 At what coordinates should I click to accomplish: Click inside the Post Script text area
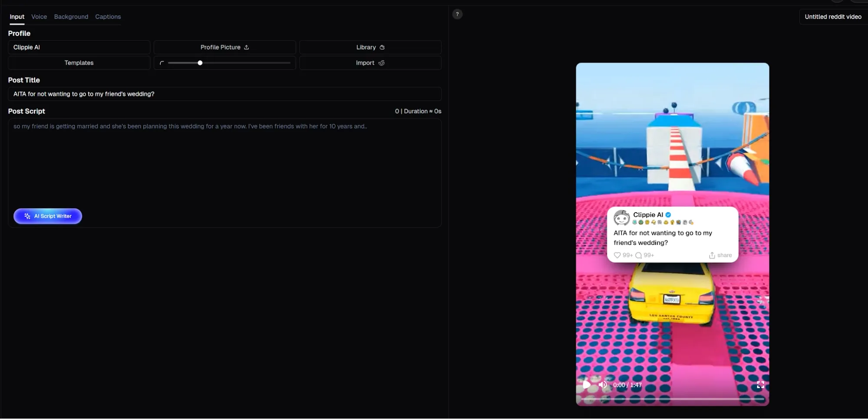pos(224,173)
